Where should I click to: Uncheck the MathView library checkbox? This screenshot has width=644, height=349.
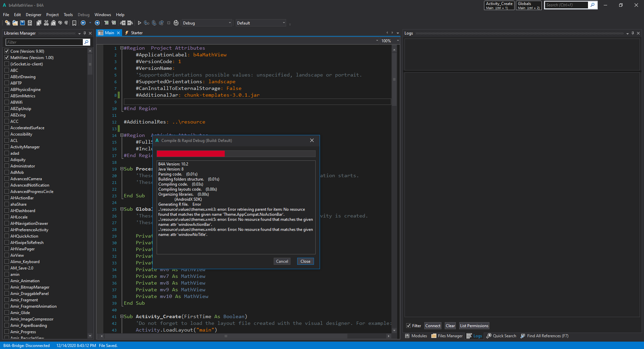(7, 57)
